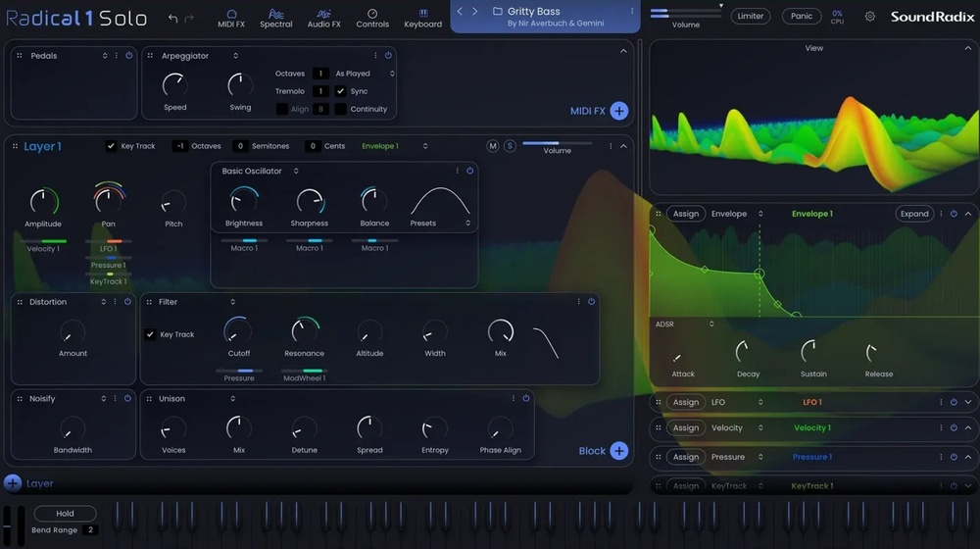
Task: Open Layer 1 options menu dots
Action: pyautogui.click(x=611, y=146)
